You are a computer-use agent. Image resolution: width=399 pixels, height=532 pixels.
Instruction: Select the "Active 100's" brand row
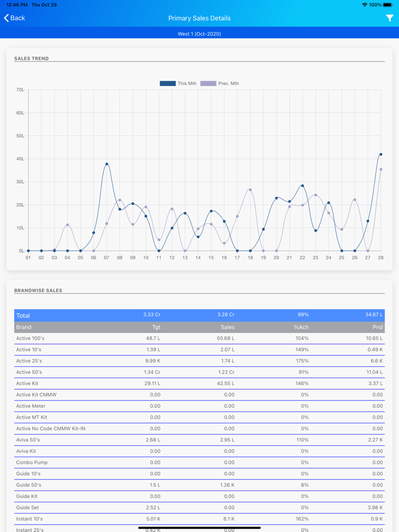[x=199, y=338]
